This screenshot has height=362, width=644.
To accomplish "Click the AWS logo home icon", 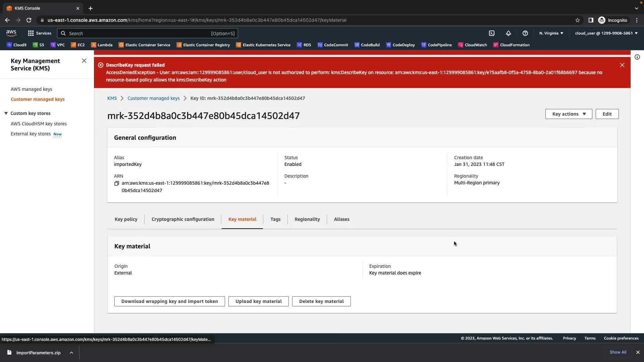I will tap(11, 33).
